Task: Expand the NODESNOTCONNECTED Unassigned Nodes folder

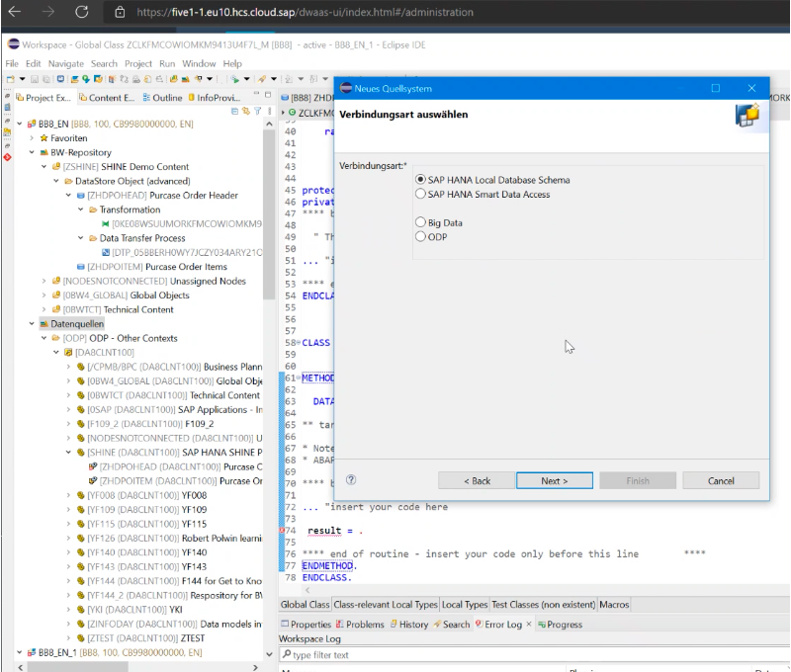Action: [x=44, y=281]
